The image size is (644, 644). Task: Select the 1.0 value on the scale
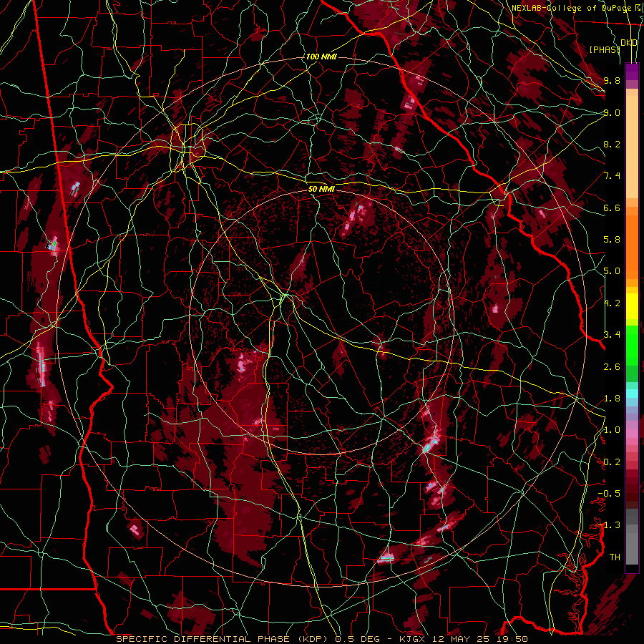(612, 430)
